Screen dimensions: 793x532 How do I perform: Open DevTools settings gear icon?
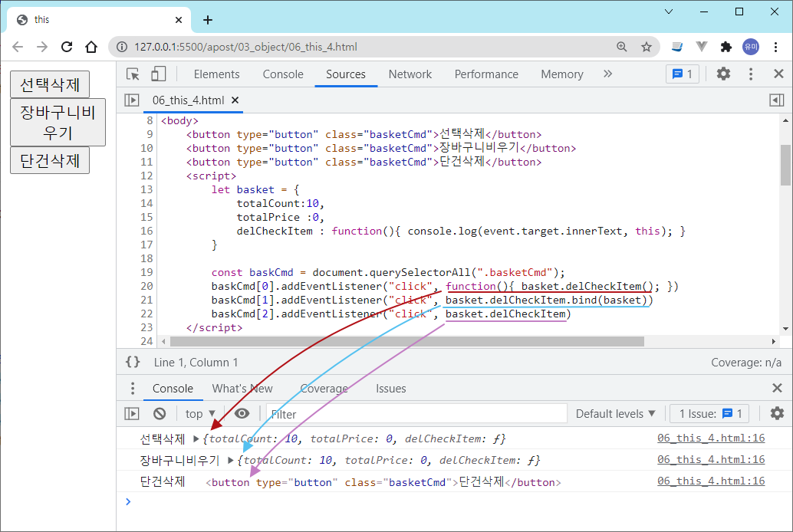coord(723,74)
